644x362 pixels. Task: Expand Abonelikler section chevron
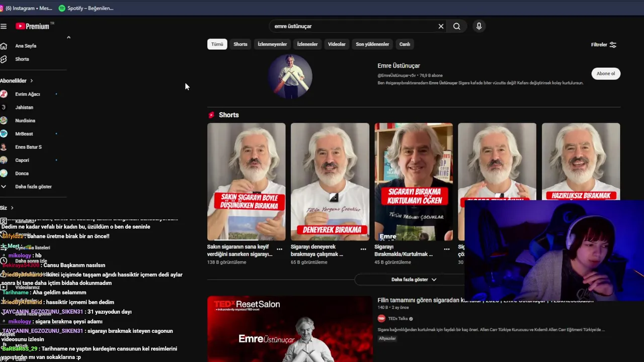(31, 80)
